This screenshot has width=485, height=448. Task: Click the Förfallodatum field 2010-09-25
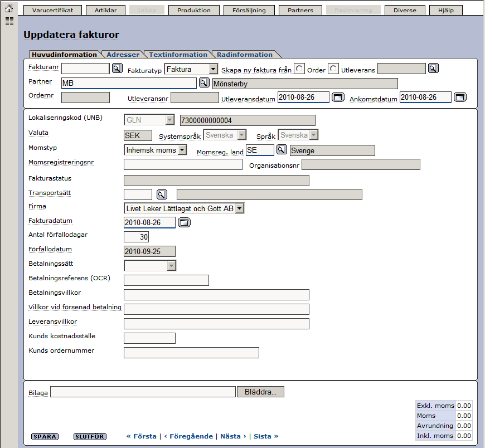149,251
